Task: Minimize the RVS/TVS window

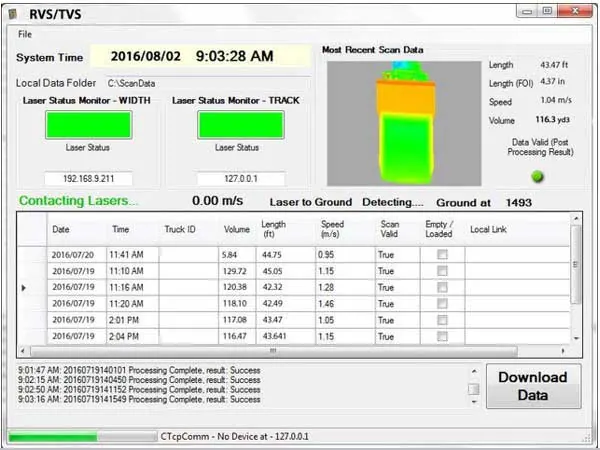Action: coord(527,11)
